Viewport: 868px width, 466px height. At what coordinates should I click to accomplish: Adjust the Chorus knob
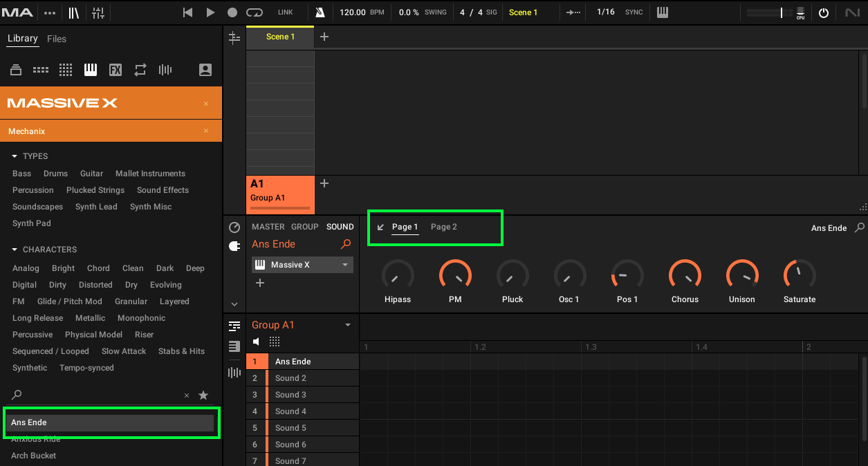click(685, 275)
